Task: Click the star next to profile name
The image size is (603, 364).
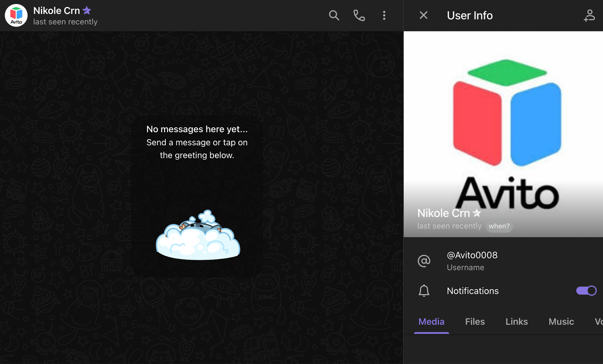Action: pyautogui.click(x=477, y=213)
